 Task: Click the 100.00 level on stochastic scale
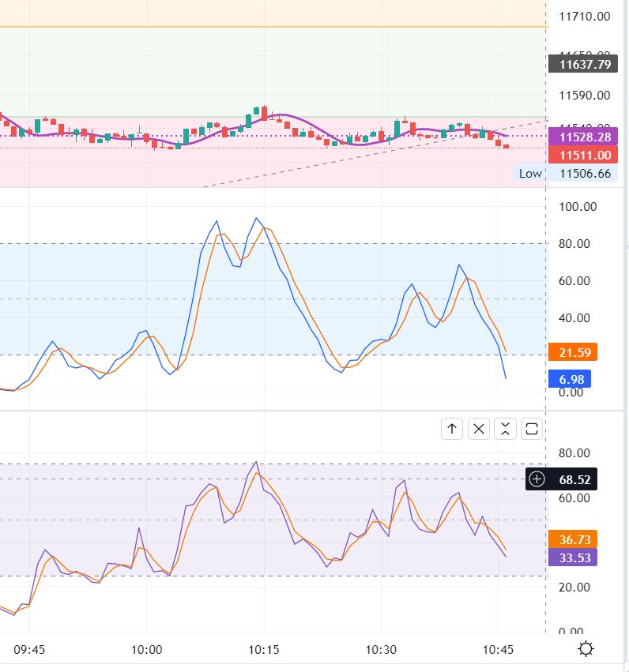578,207
